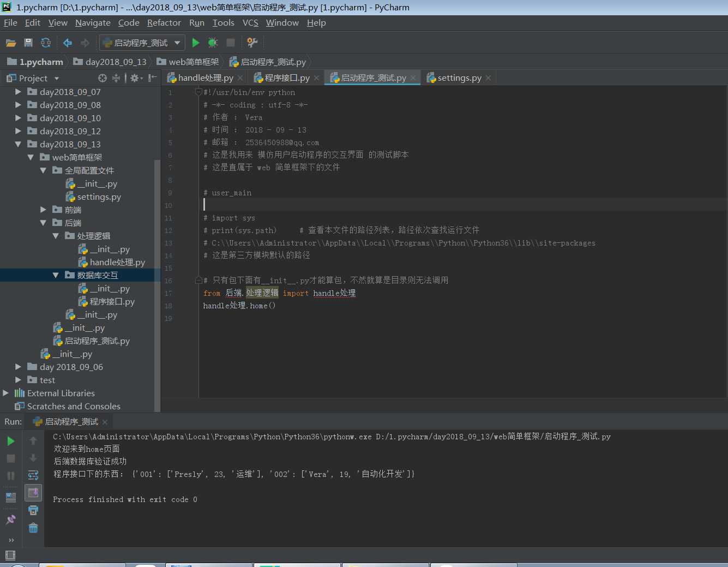
Task: Click the toolbar stop button
Action: click(x=231, y=43)
